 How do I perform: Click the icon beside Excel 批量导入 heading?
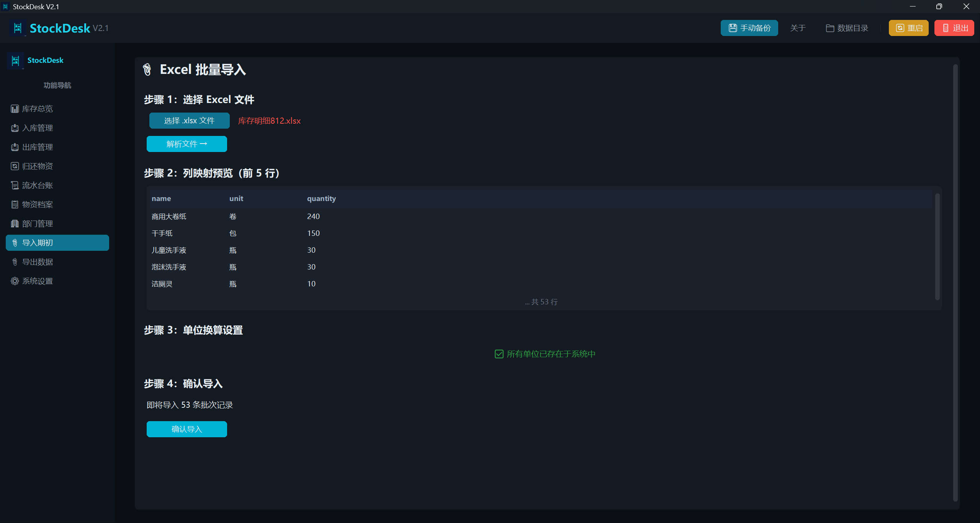point(147,70)
